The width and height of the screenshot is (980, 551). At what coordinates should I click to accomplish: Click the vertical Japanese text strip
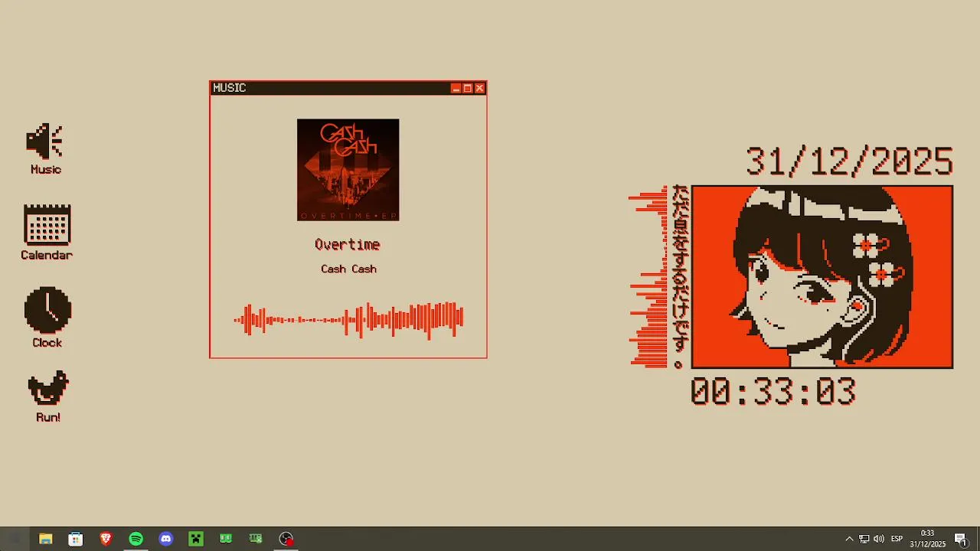[x=679, y=277]
